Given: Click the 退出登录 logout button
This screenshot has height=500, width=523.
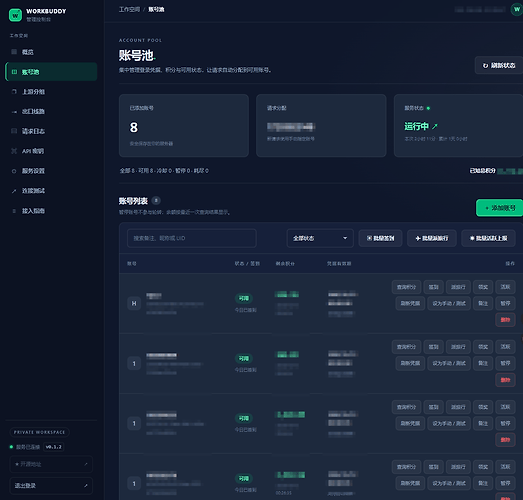Looking at the screenshot, I should pos(51,486).
